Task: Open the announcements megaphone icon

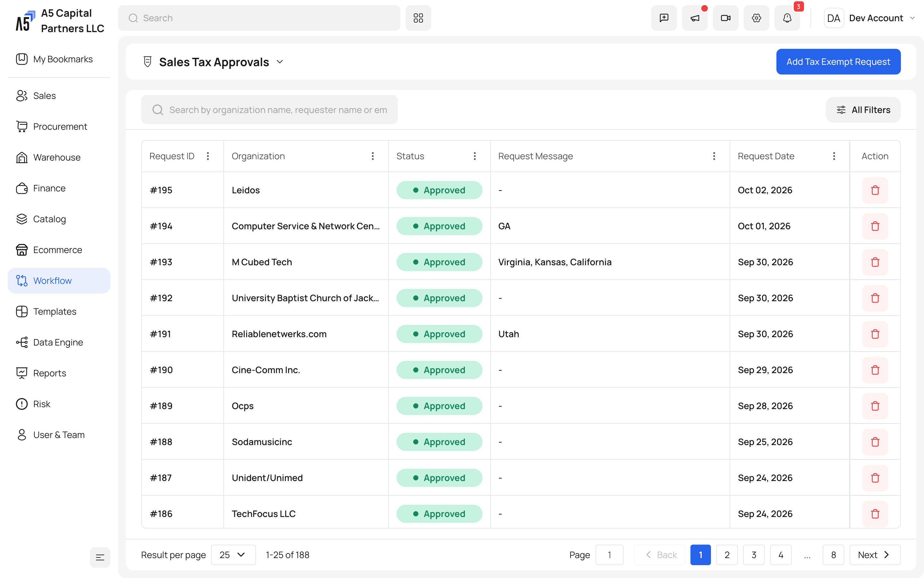Action: coord(695,18)
